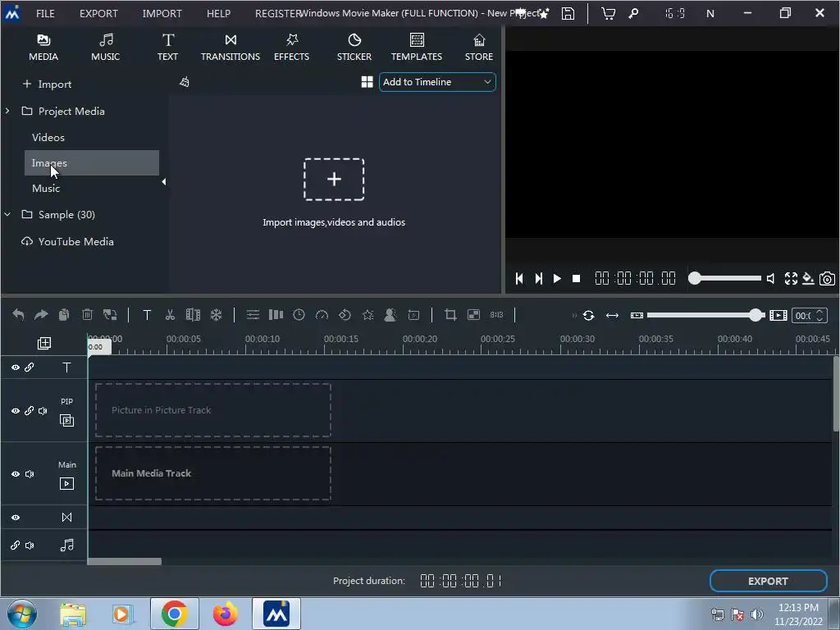Toggle link on the PIP track
The width and height of the screenshot is (840, 630).
click(30, 411)
